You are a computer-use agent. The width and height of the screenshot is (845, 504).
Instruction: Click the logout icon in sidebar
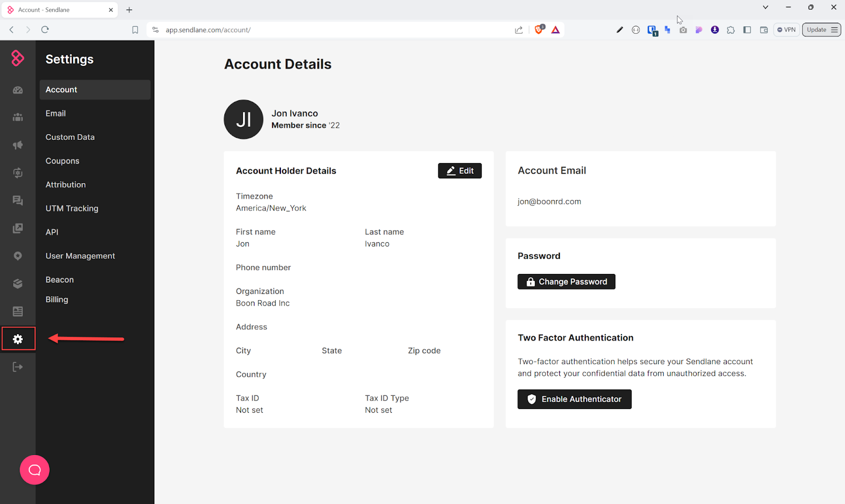17,367
